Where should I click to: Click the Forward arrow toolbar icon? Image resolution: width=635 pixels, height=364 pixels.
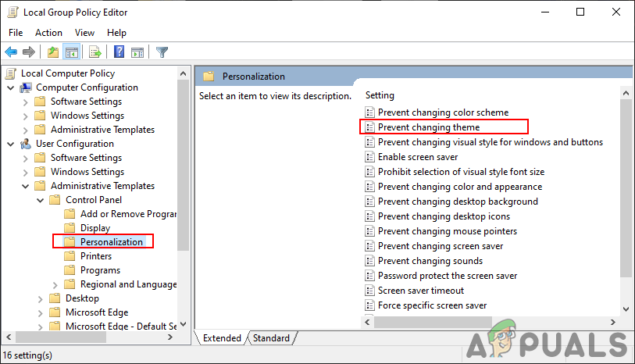[x=29, y=52]
